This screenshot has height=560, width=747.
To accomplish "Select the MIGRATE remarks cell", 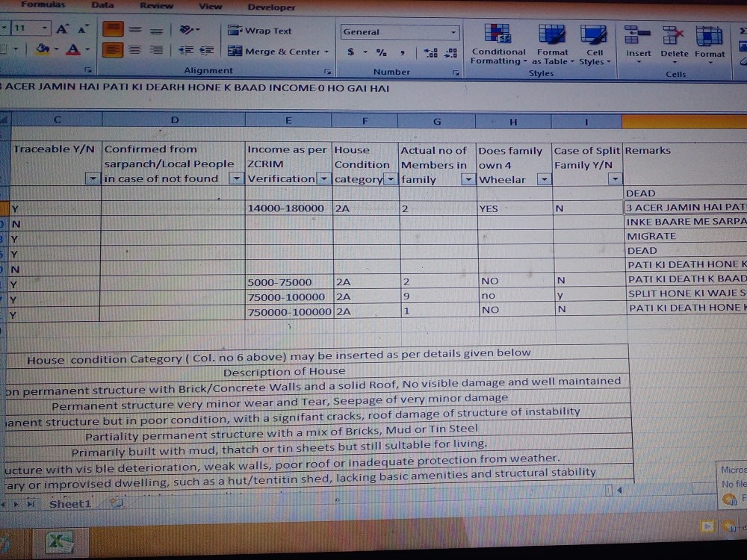I will pyautogui.click(x=686, y=236).
